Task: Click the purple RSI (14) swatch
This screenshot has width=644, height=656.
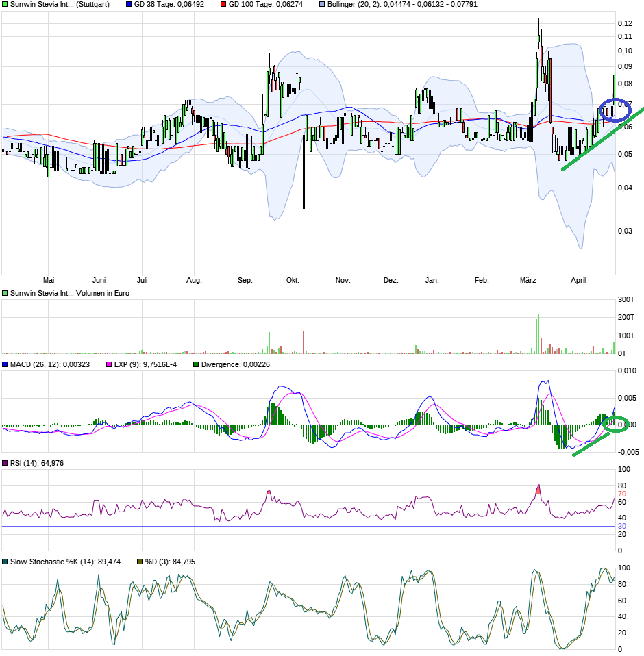Action: point(5,463)
